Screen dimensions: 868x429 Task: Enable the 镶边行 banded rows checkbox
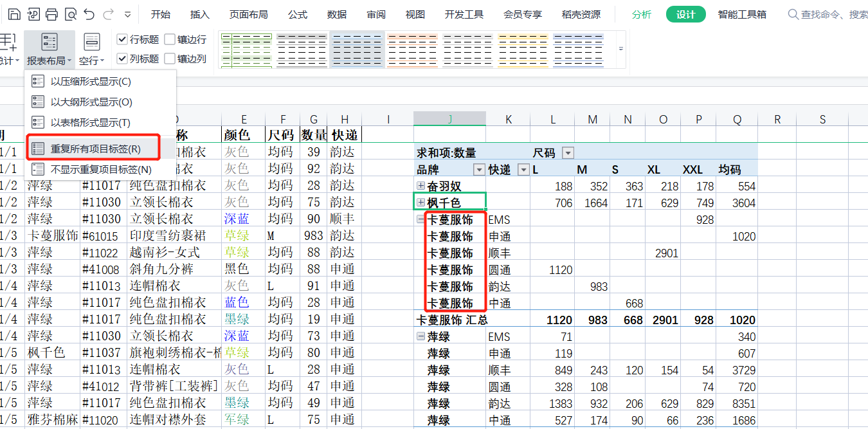click(x=170, y=40)
